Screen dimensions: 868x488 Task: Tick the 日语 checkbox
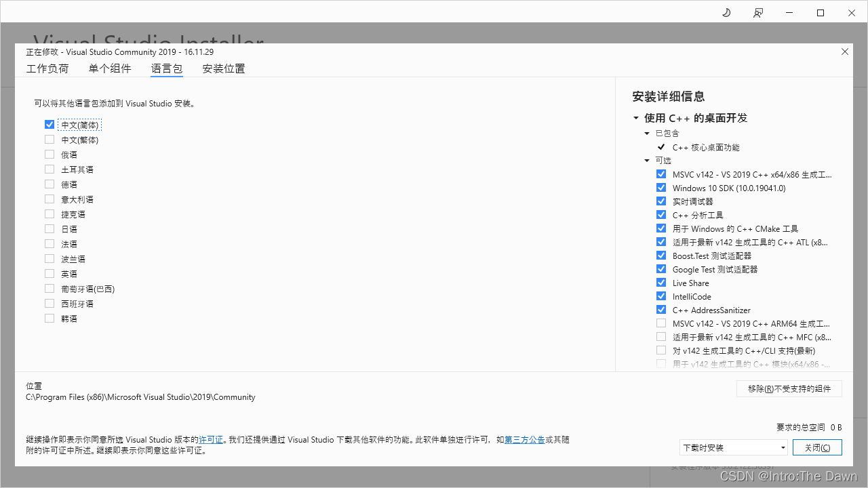coord(50,229)
